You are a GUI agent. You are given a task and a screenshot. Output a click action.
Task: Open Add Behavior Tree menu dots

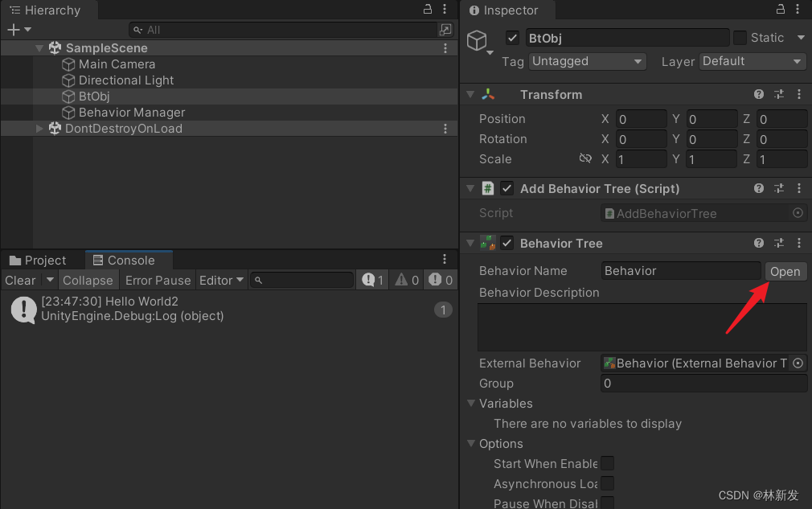(x=799, y=188)
